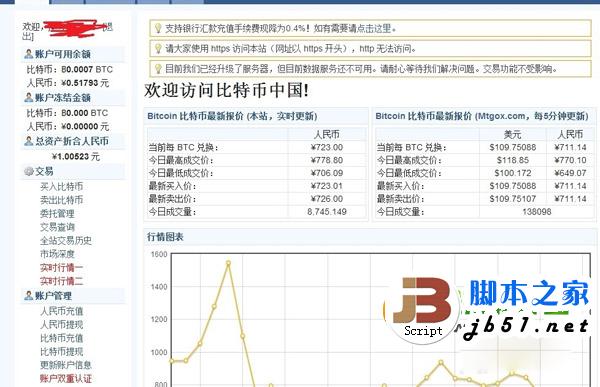600x387 pixels.
Task: Open 比特币充值 page
Action: [x=62, y=338]
